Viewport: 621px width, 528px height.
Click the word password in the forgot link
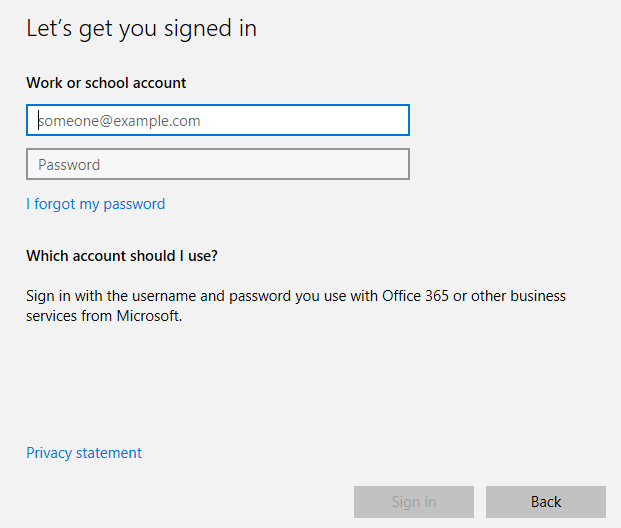click(x=134, y=204)
